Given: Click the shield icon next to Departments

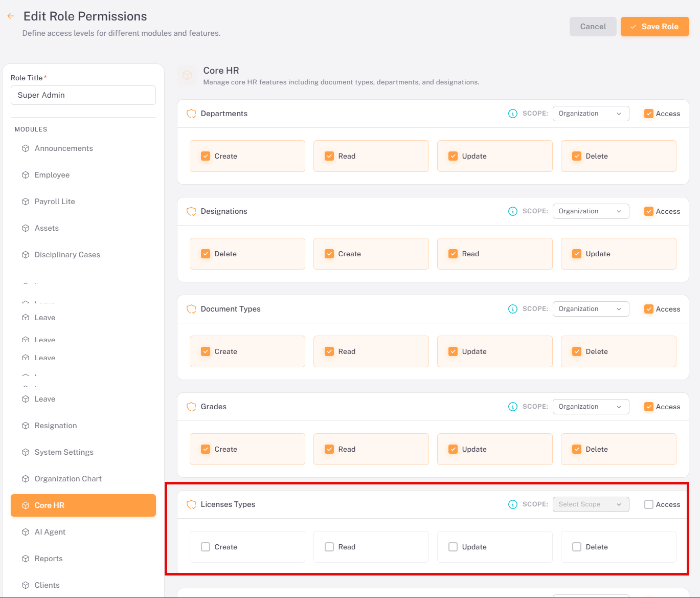Looking at the screenshot, I should pos(191,114).
